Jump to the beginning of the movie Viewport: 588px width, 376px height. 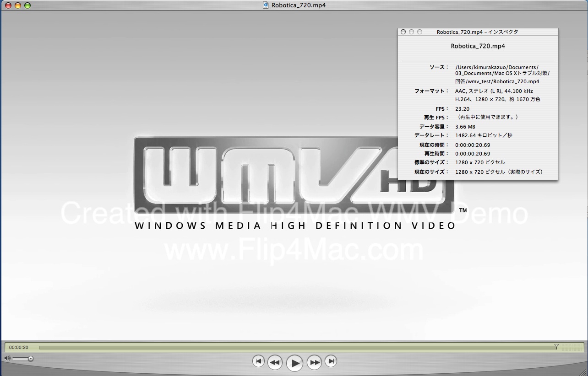click(x=258, y=361)
